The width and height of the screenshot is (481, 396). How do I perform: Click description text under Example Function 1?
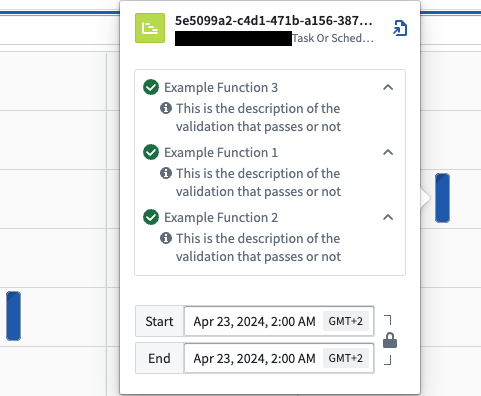(258, 182)
